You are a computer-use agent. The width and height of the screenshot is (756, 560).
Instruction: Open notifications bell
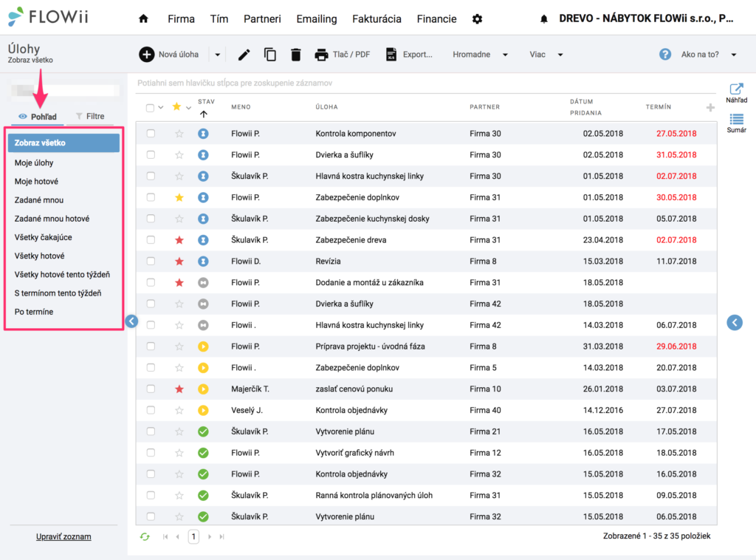(x=544, y=18)
